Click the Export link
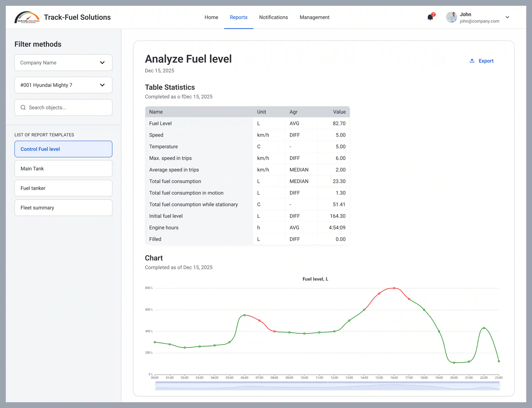Screen dimensions: 532x408 (486, 61)
